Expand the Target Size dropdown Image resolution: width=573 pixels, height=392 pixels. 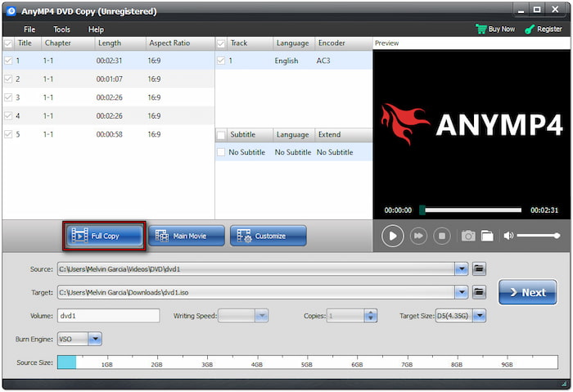(x=479, y=315)
